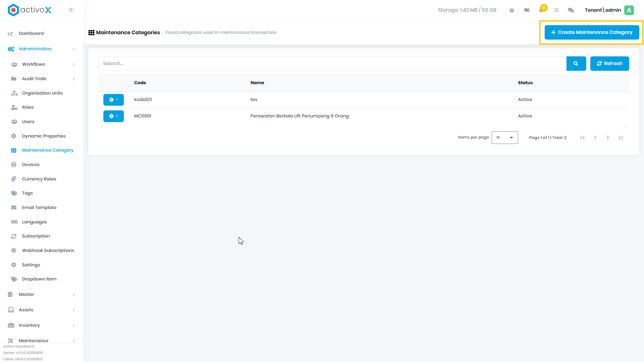Focus the Search input field
The width and height of the screenshot is (644, 362).
coord(332,63)
